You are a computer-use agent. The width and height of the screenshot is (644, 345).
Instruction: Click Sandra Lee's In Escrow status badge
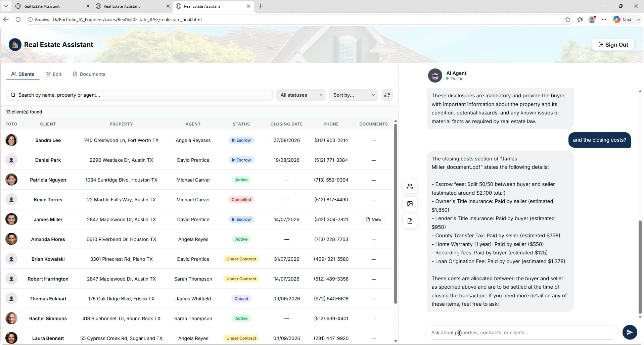241,140
